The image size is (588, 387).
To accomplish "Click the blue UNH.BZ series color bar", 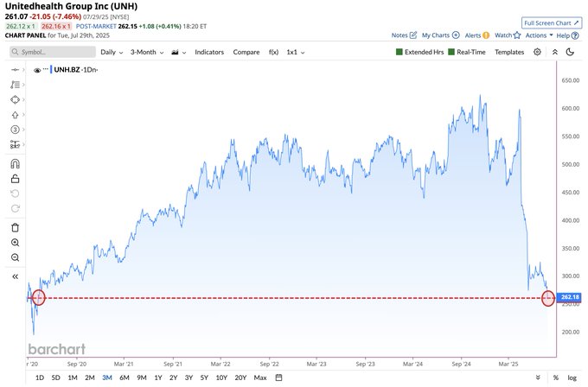I will click(51, 69).
